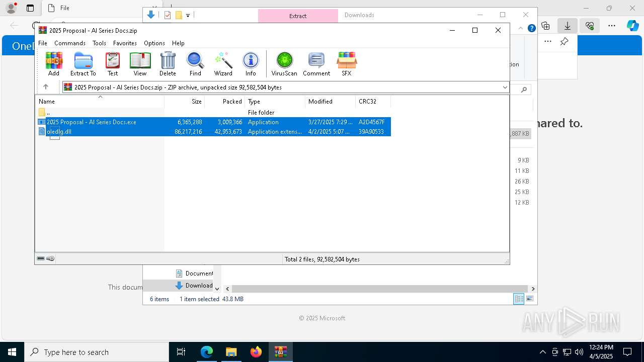The image size is (644, 362).
Task: Sort by Size column header
Action: point(184,102)
